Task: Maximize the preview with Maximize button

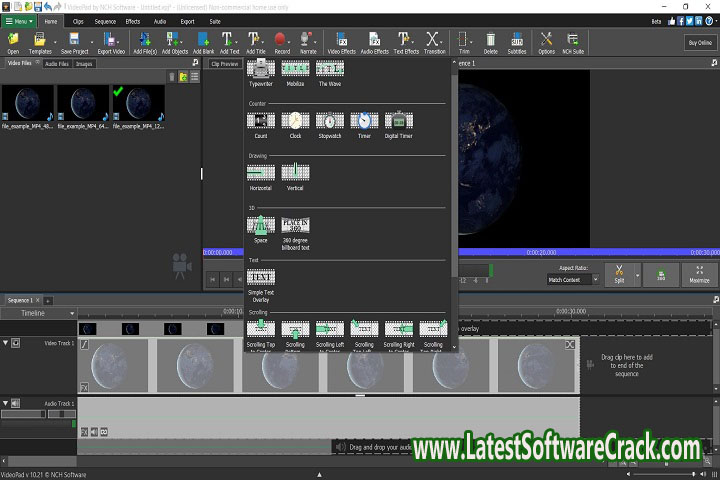Action: click(x=699, y=275)
